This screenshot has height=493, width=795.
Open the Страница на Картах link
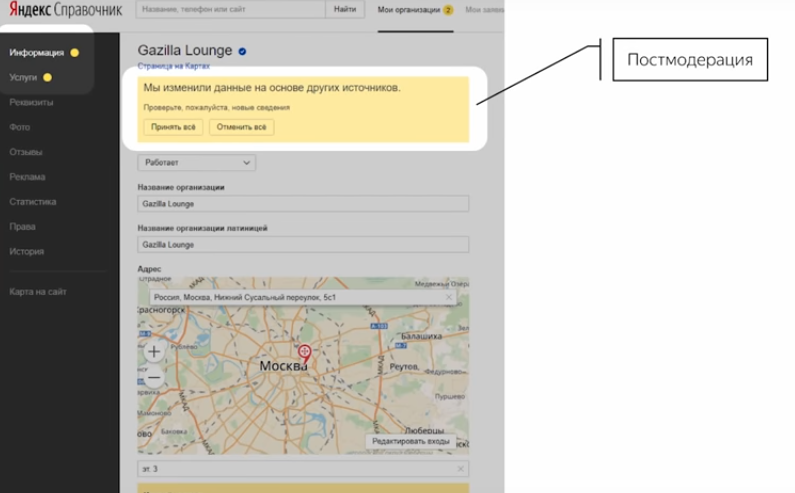(173, 66)
